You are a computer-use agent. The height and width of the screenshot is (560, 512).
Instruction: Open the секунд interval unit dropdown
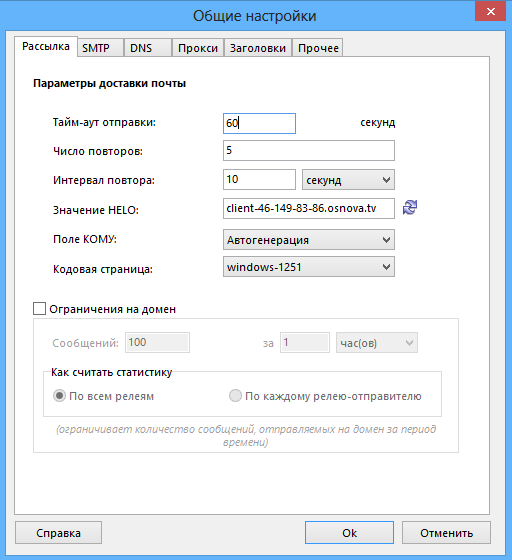click(348, 180)
